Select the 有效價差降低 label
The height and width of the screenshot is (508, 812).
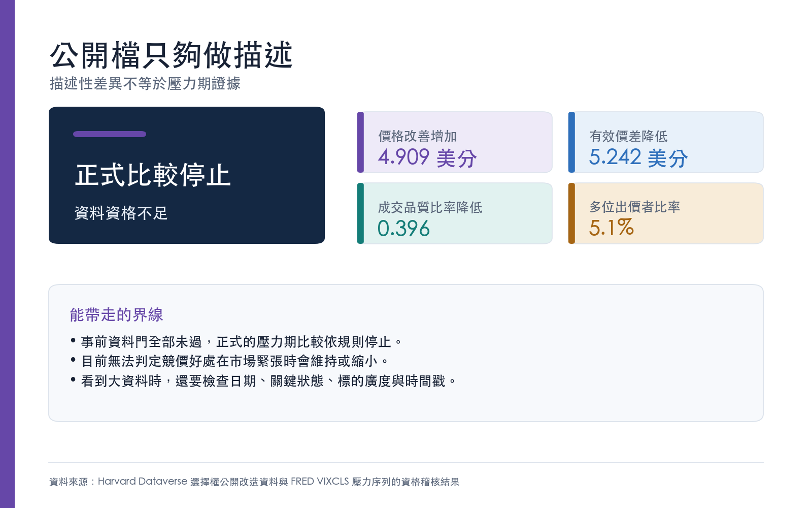point(628,136)
